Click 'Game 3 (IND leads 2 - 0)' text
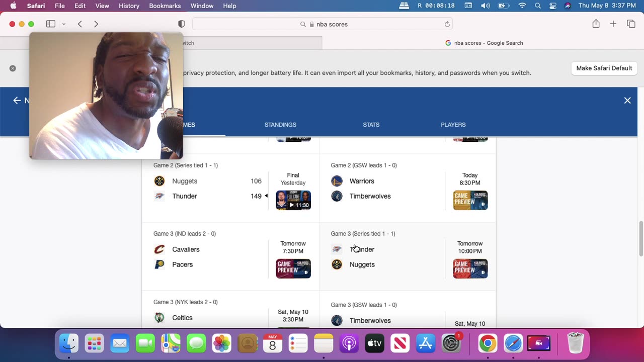 click(185, 234)
